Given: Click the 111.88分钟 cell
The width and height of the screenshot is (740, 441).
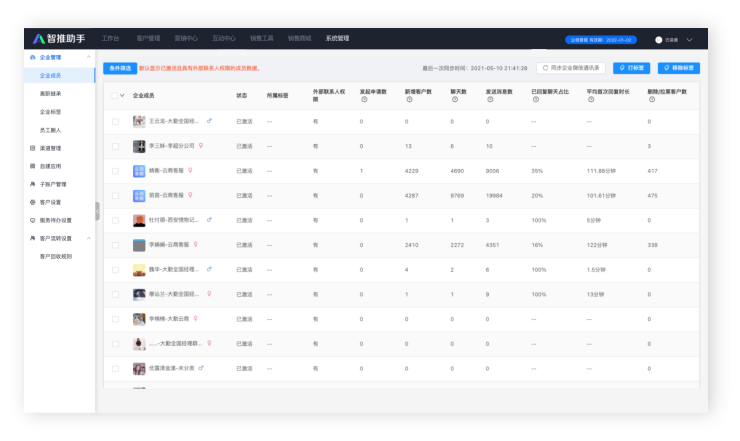Looking at the screenshot, I should pyautogui.click(x=601, y=171).
